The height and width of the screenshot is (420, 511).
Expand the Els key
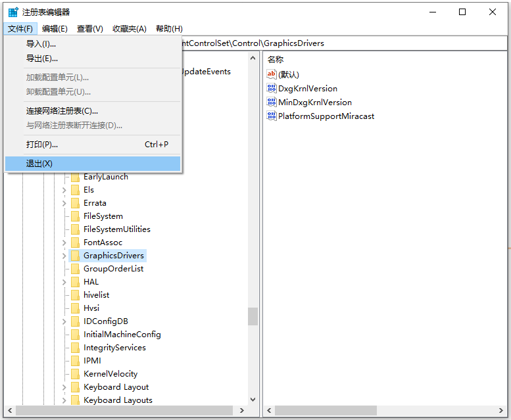coord(64,190)
